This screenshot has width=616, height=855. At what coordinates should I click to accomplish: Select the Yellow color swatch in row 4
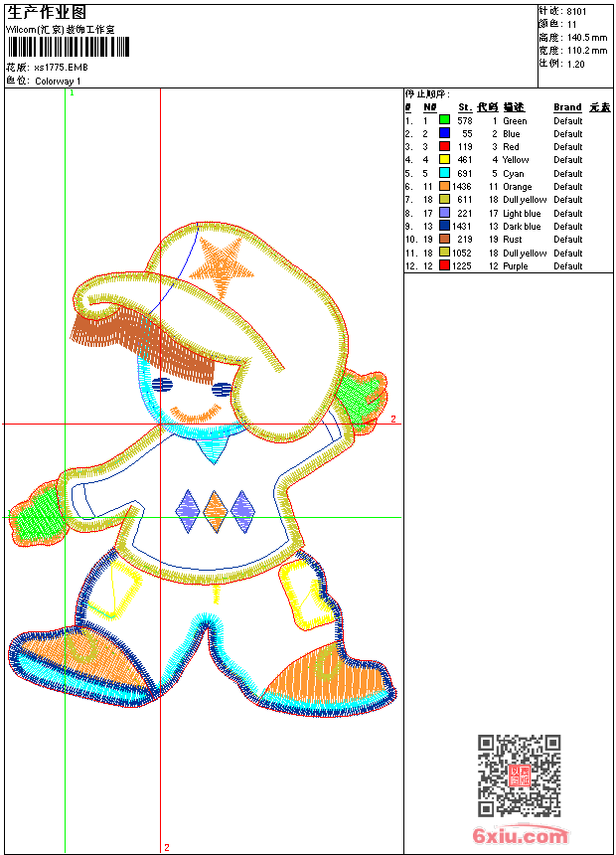click(444, 159)
